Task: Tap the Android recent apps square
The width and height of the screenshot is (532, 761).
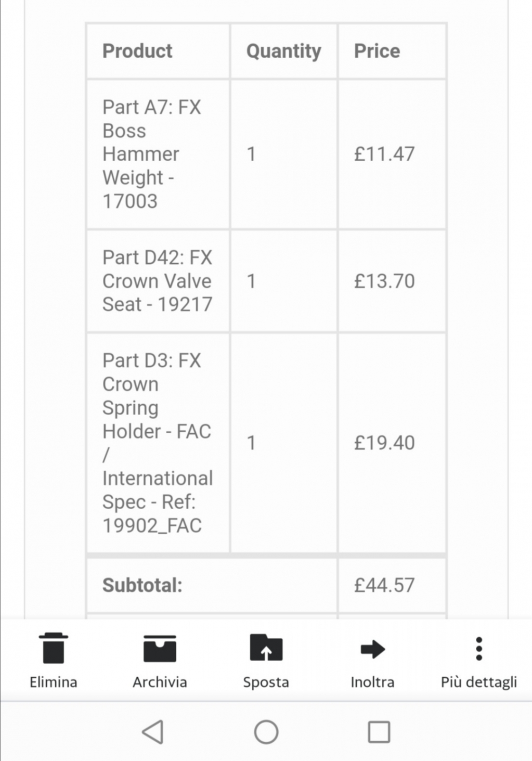Action: tap(379, 732)
